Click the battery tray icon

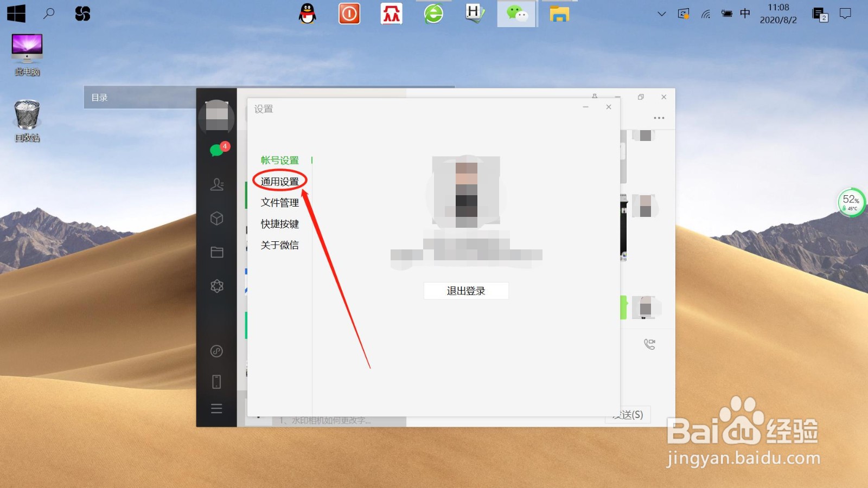(x=727, y=14)
